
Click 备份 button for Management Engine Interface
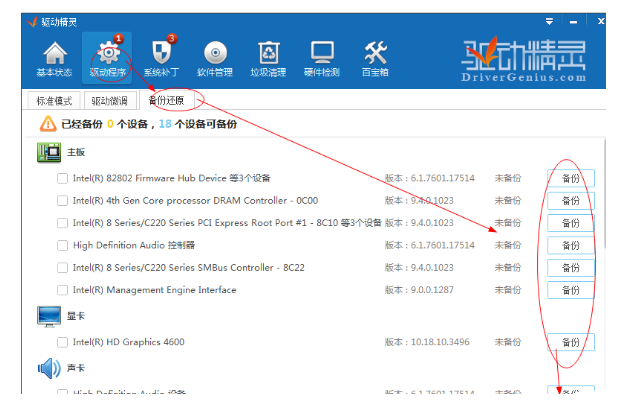click(570, 290)
